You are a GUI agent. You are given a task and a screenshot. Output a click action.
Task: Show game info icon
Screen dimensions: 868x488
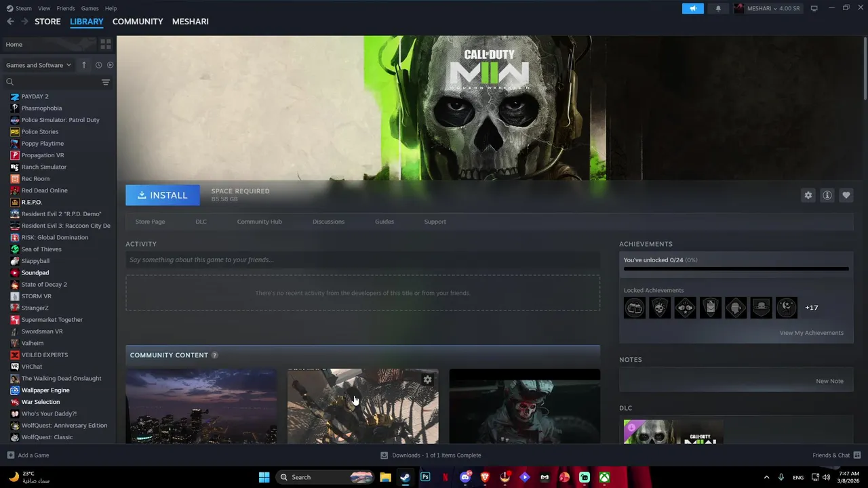[x=827, y=195]
